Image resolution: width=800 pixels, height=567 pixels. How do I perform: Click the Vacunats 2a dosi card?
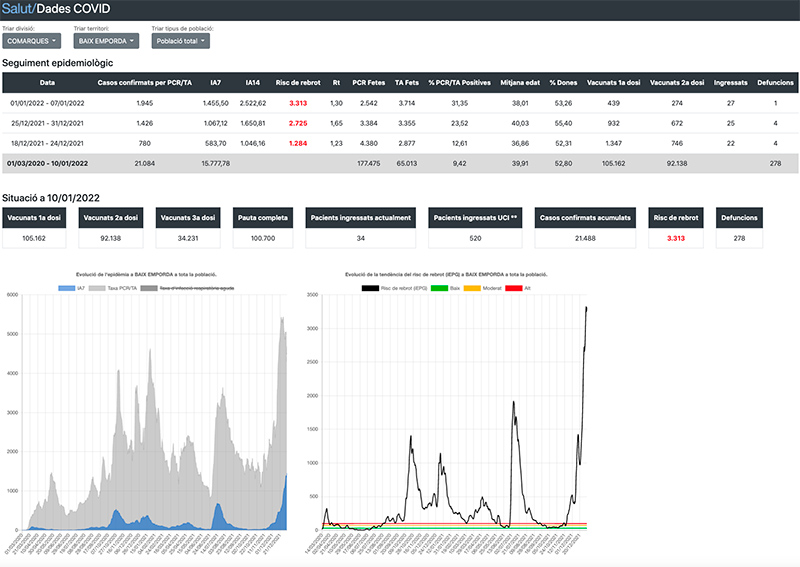[x=111, y=228]
